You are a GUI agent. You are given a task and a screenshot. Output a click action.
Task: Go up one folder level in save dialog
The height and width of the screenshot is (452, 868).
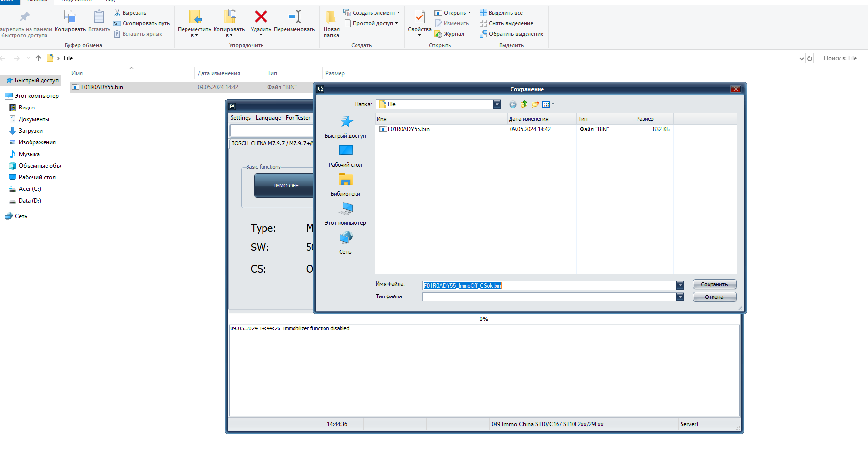(x=524, y=104)
